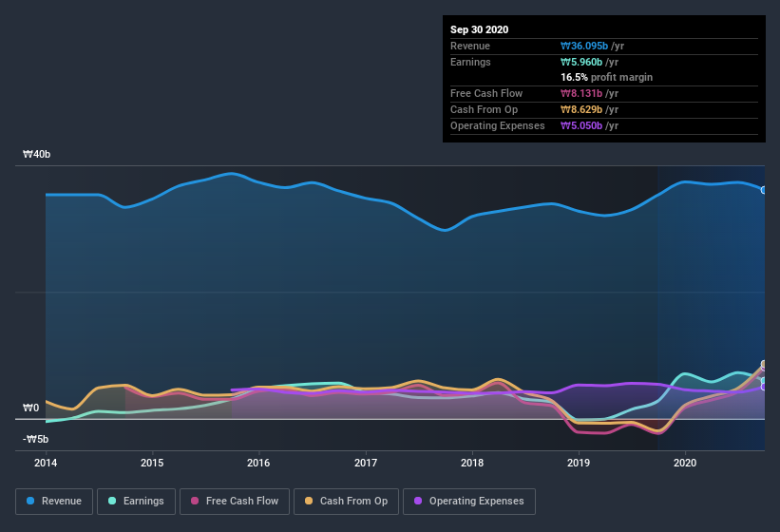Image resolution: width=780 pixels, height=532 pixels.
Task: Click the ₩5.960b earnings value
Action: pyautogui.click(x=581, y=62)
